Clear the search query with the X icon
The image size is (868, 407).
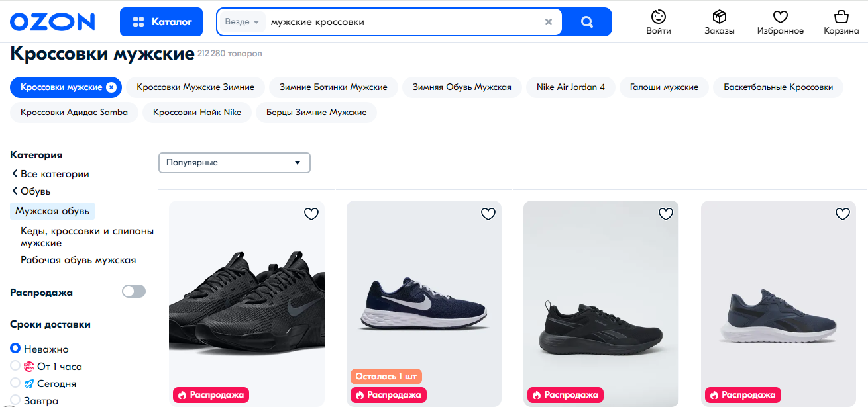click(549, 22)
